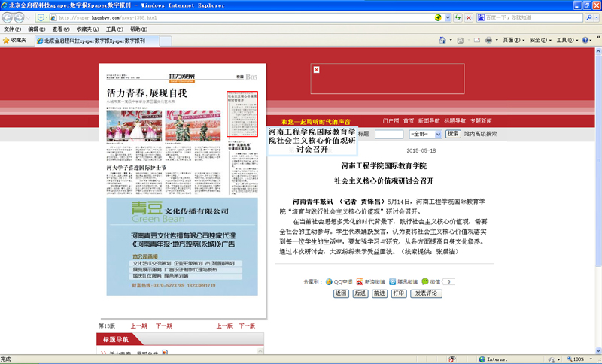The height and width of the screenshot is (364, 602).
Task: Click the red Stop loading icon
Action: [x=468, y=17]
